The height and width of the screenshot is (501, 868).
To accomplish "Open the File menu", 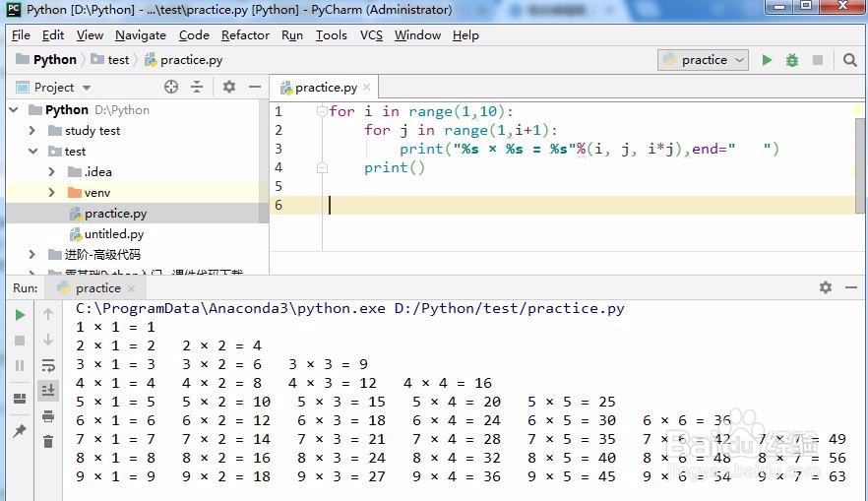I will 21,35.
